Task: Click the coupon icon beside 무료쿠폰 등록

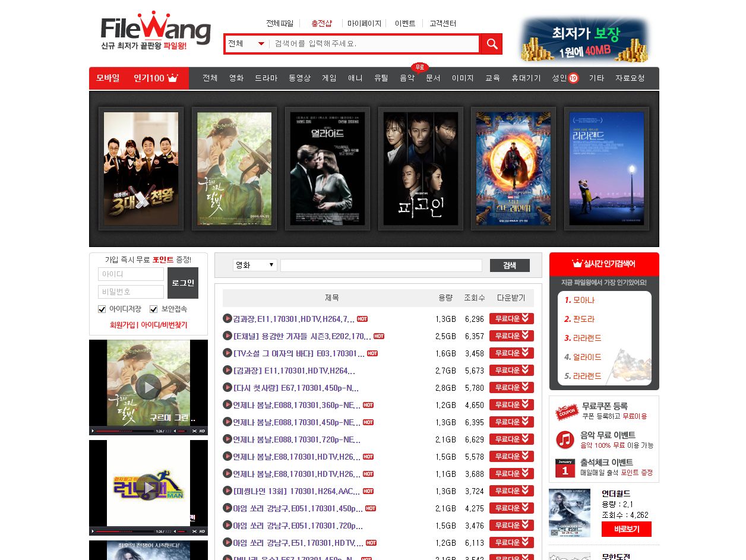Action: pos(567,411)
